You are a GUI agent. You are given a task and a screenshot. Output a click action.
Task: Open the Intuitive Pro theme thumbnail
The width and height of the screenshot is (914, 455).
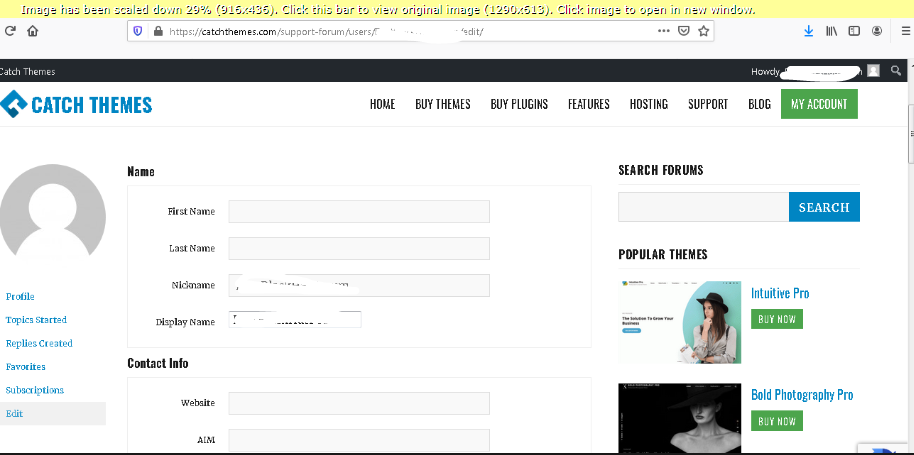click(680, 322)
